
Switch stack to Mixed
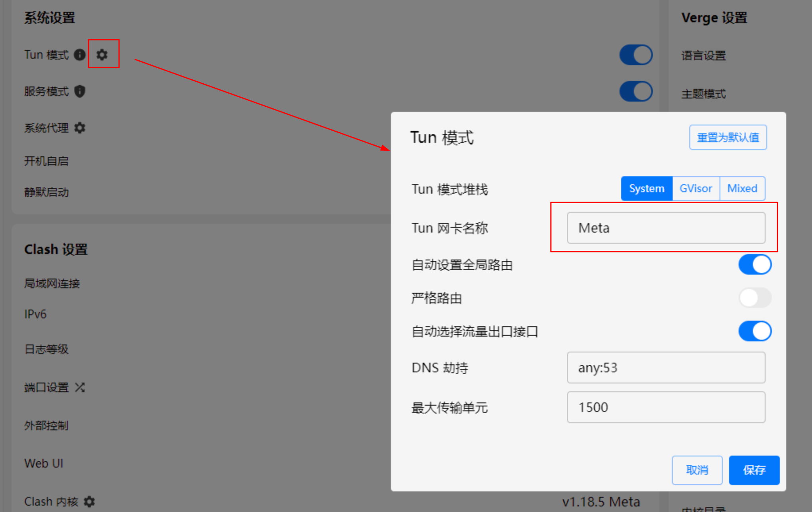point(742,189)
